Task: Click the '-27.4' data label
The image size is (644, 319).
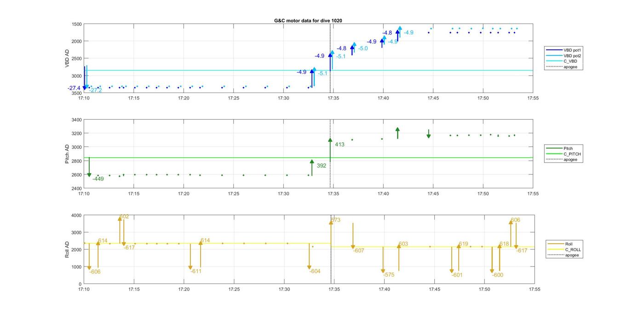Action: (x=74, y=88)
